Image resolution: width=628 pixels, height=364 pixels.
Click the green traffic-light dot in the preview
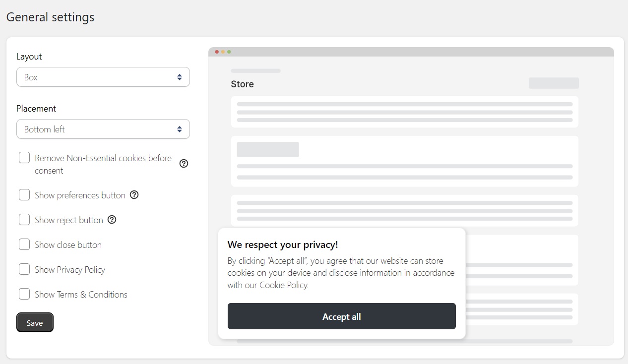pyautogui.click(x=229, y=52)
